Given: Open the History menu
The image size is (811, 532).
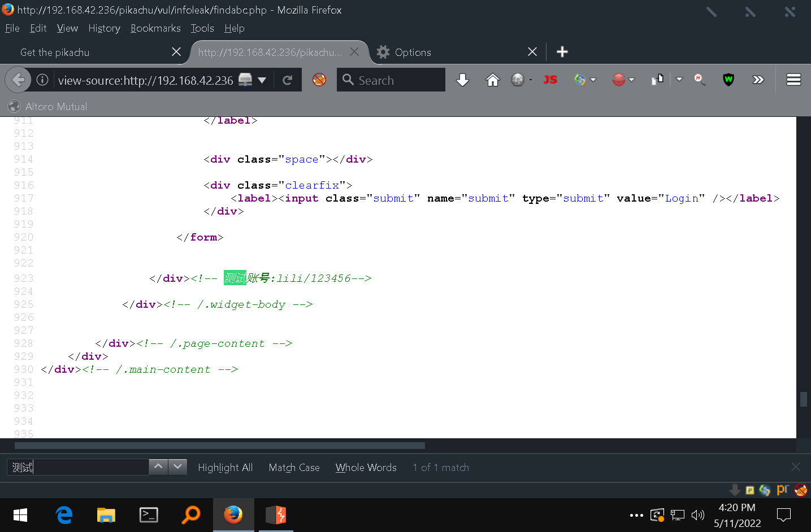Looking at the screenshot, I should [104, 28].
